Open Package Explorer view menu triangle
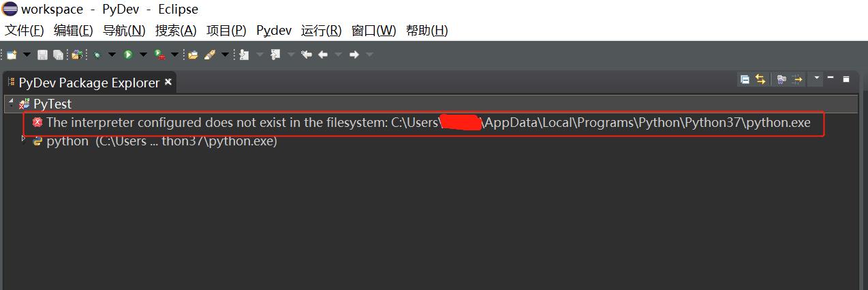The image size is (868, 290). coord(817,78)
